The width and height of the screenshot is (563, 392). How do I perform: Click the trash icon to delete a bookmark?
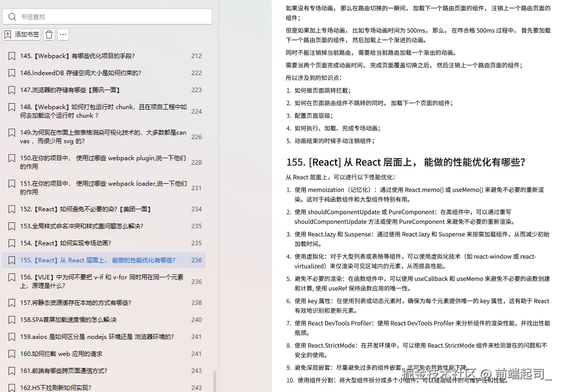48,34
